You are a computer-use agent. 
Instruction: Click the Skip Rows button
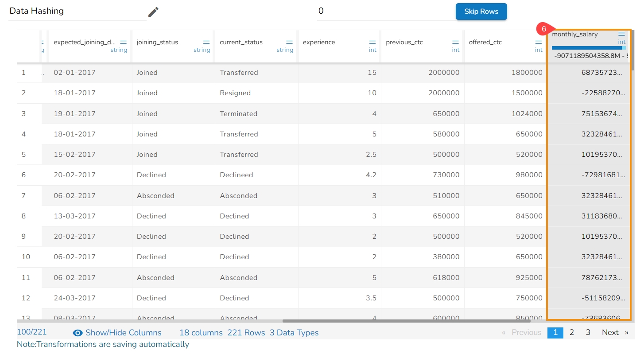(481, 12)
